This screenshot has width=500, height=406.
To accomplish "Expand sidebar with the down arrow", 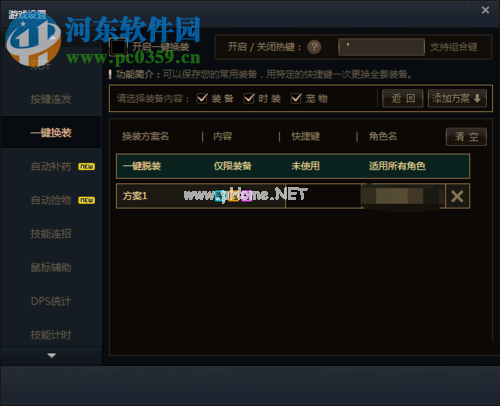I will coord(51,356).
